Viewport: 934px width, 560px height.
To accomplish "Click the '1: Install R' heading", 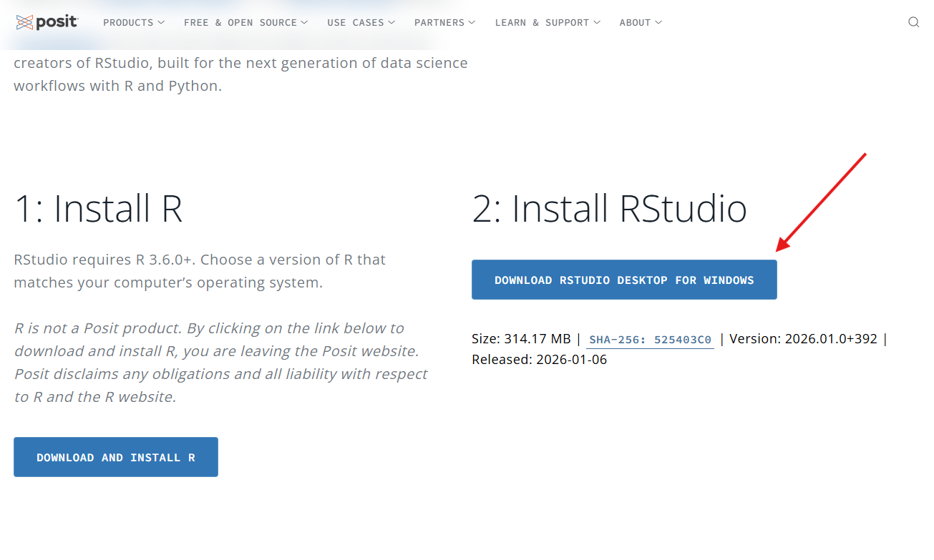I will (98, 209).
